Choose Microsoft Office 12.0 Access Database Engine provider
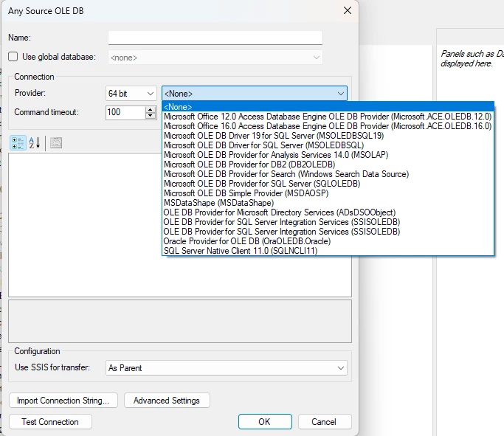This screenshot has height=436, width=504. pyautogui.click(x=328, y=117)
